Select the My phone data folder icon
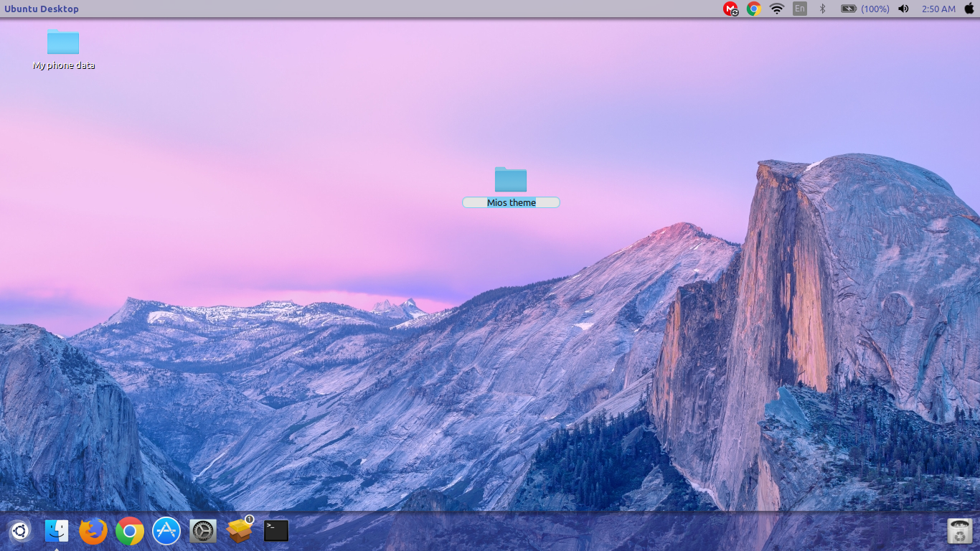This screenshot has width=980, height=551. [63, 42]
